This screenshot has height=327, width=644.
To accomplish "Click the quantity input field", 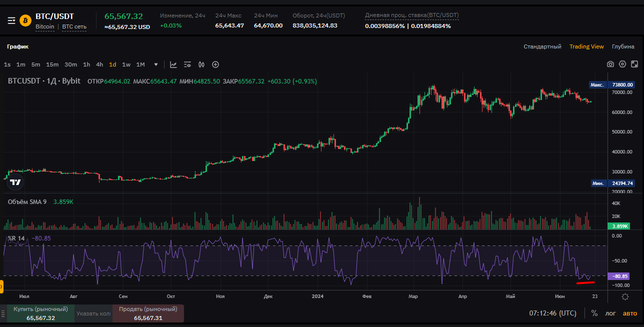I will tap(93, 313).
